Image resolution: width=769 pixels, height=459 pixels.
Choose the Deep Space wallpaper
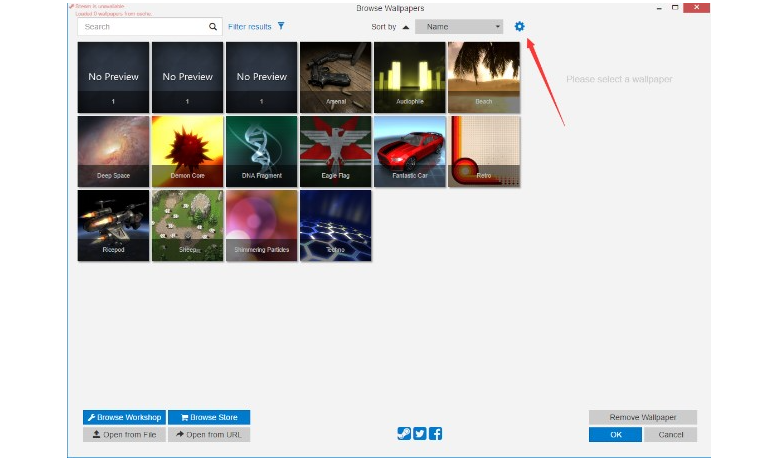tap(113, 152)
